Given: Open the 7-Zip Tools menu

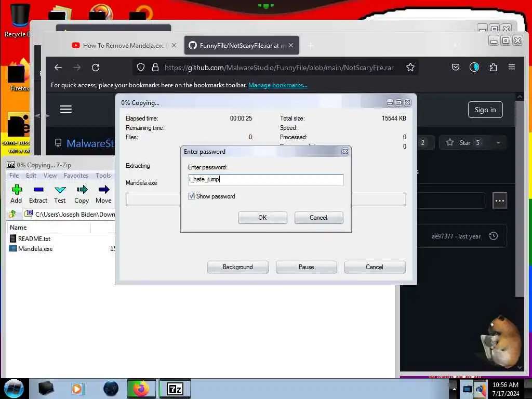Looking at the screenshot, I should click(103, 176).
